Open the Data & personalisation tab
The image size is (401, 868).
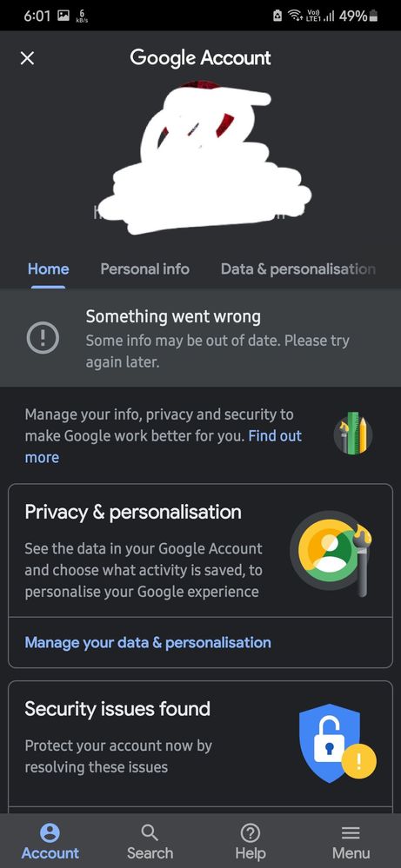(298, 269)
